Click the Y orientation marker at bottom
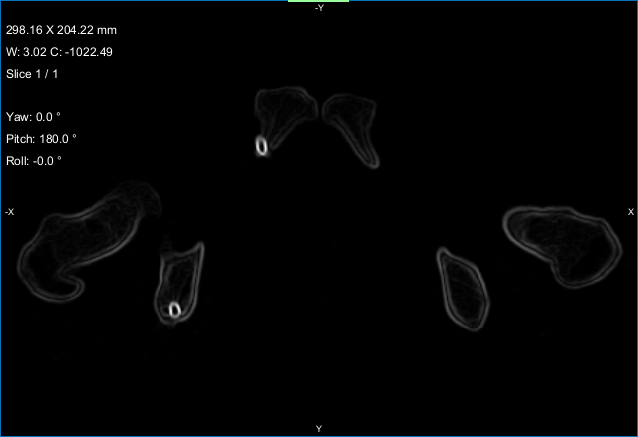Screen dimensions: 638x437 (x=319, y=429)
